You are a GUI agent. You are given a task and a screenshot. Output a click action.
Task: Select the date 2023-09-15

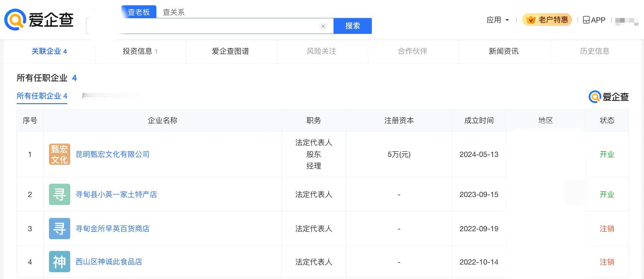click(479, 194)
